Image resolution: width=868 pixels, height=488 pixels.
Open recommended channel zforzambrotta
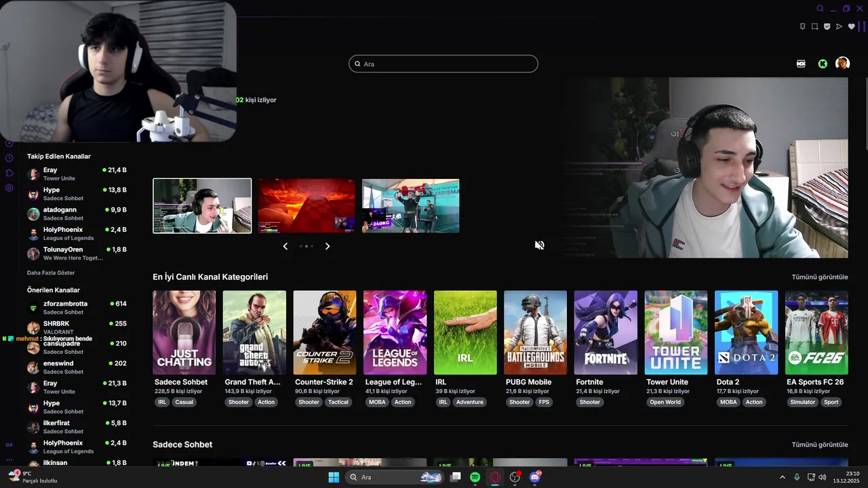click(77, 308)
